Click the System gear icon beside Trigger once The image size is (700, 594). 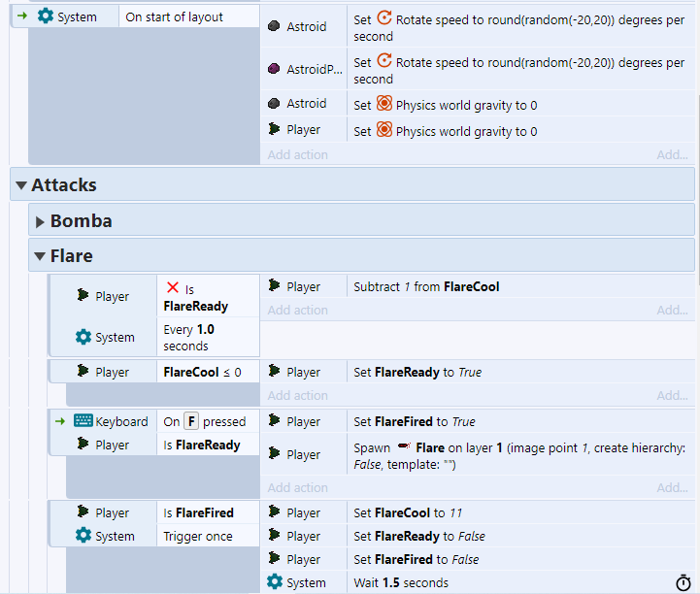[x=83, y=536]
